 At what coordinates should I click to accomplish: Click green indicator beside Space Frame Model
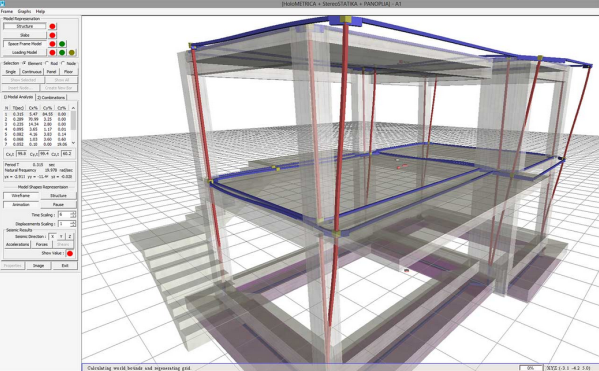(x=62, y=44)
